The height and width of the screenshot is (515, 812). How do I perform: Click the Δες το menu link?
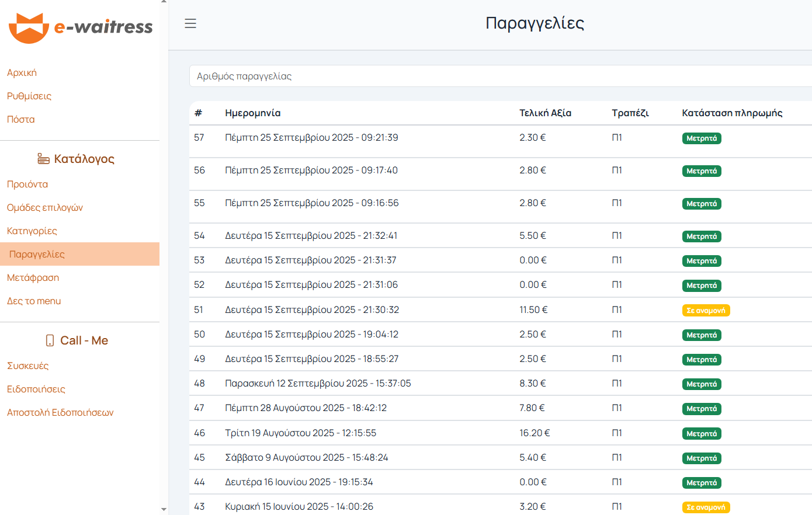[x=34, y=301]
